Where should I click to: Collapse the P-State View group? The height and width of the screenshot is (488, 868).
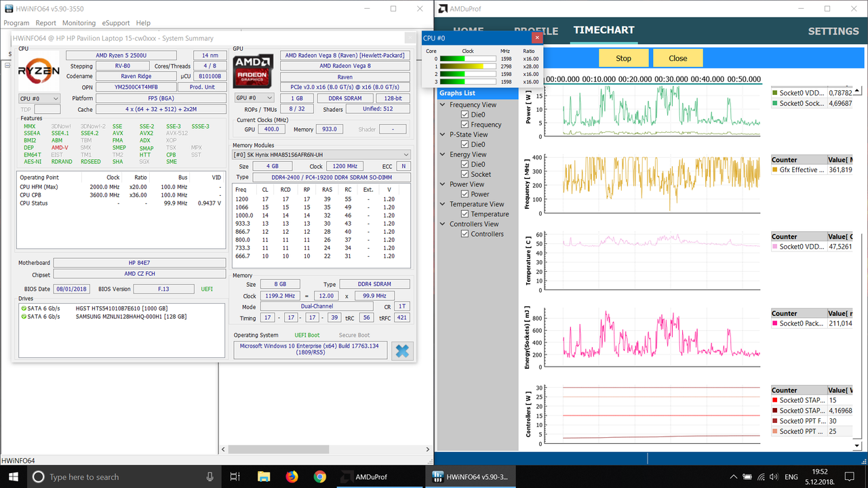pyautogui.click(x=443, y=134)
